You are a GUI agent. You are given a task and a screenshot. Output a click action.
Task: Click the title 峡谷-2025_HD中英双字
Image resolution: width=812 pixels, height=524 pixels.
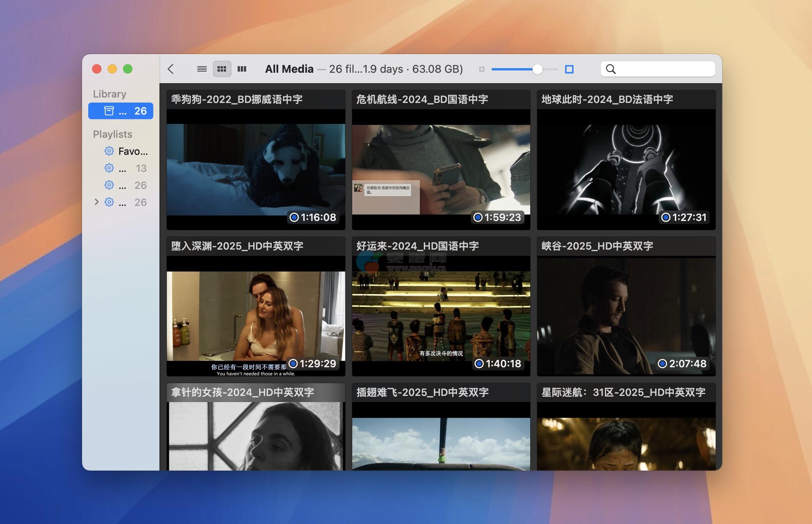[597, 246]
